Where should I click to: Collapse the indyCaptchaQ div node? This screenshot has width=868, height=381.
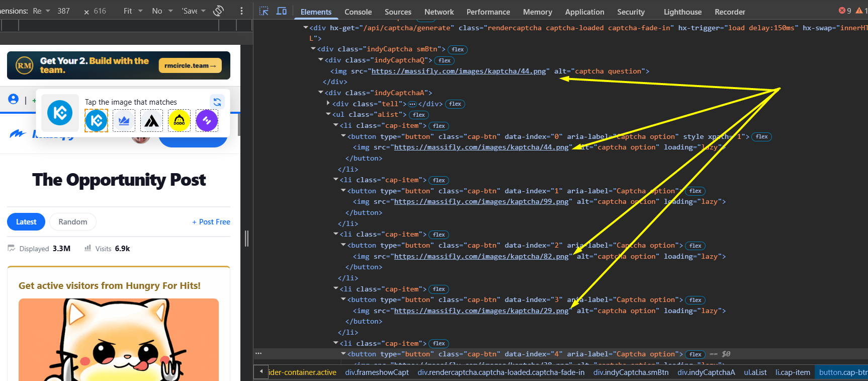point(321,60)
